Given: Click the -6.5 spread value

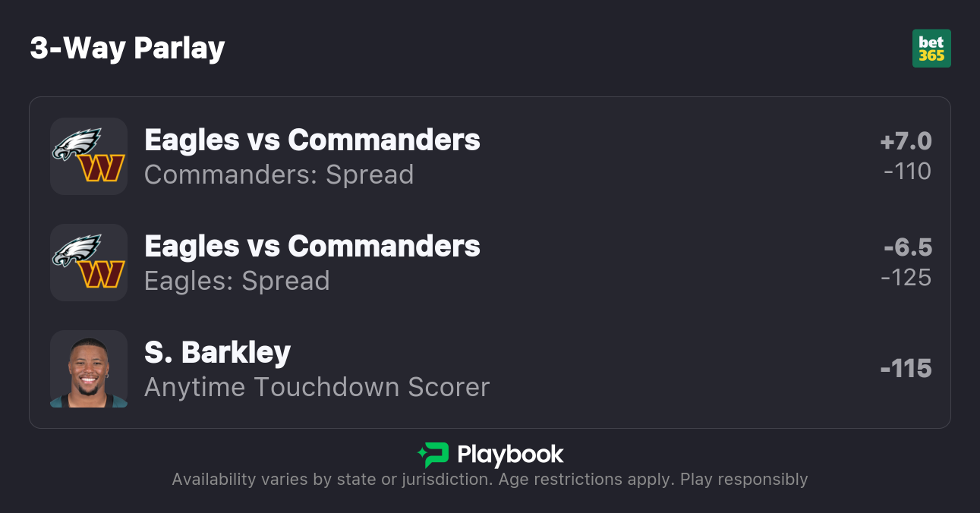Looking at the screenshot, I should [907, 247].
